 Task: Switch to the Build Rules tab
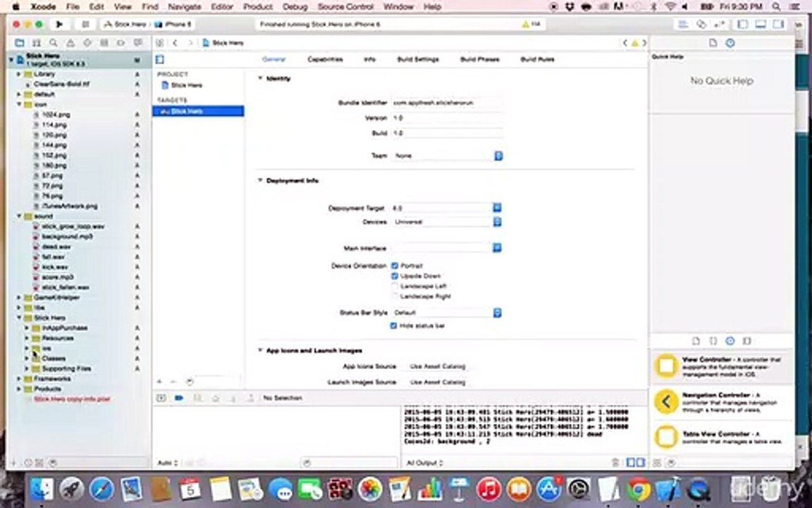(x=537, y=59)
